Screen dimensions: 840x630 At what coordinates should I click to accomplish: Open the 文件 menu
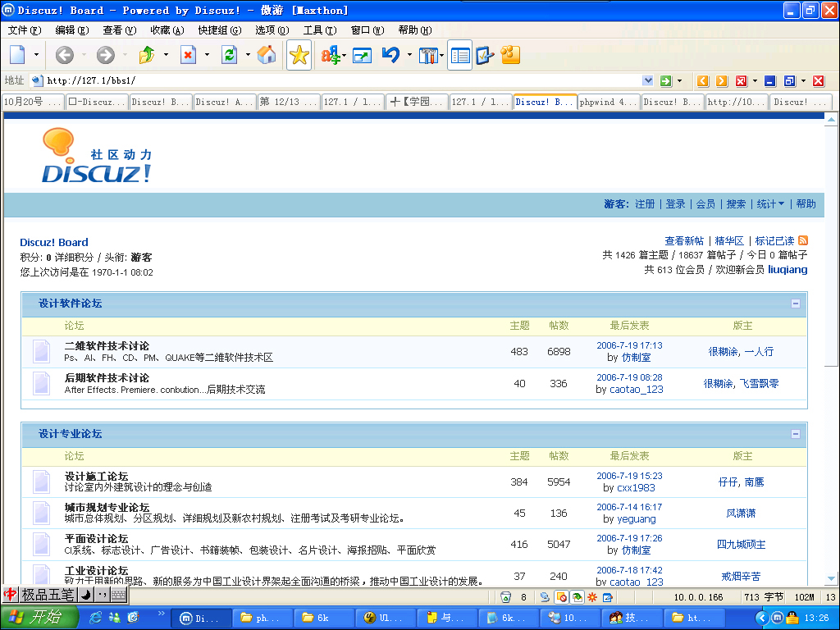coord(25,30)
